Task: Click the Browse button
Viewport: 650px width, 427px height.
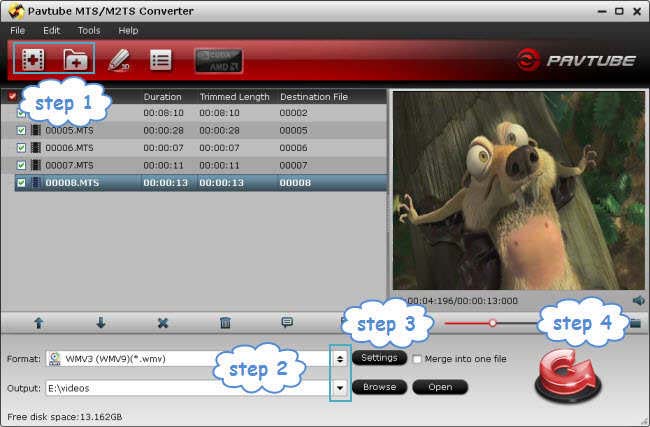Action: coord(379,387)
